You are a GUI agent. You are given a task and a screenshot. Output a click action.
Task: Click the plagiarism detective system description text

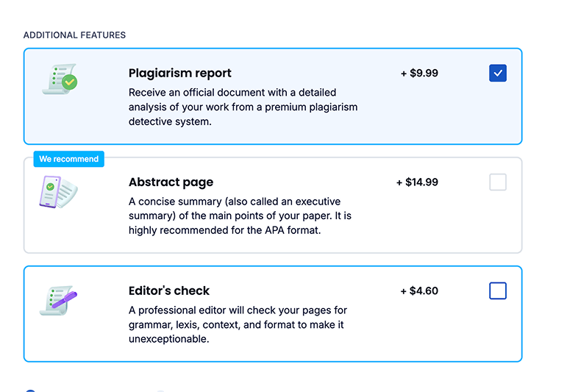(243, 107)
